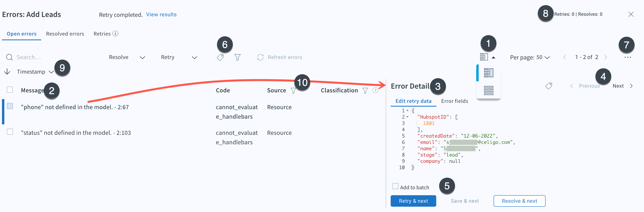Image resolution: width=644 pixels, height=212 pixels.
Task: Click the Classification column header
Action: click(x=339, y=90)
